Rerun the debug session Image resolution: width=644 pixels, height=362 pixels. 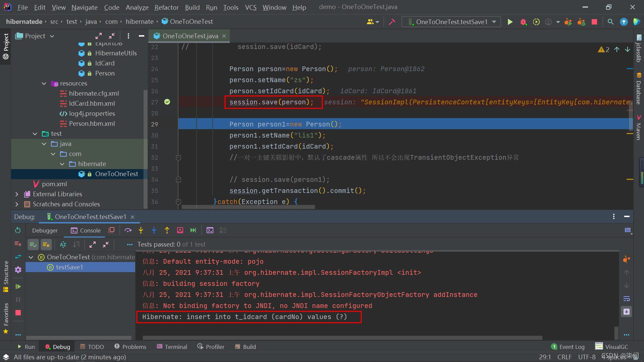[x=18, y=230]
